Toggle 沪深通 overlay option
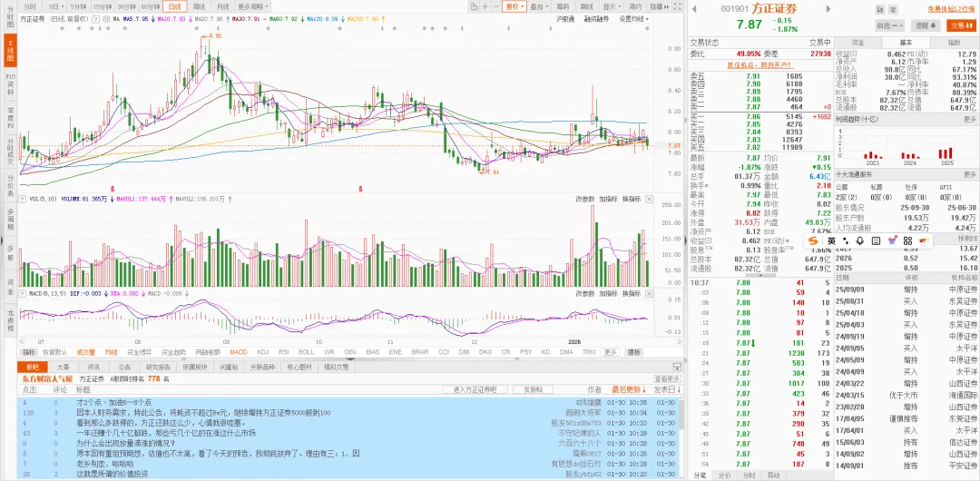 [x=565, y=19]
